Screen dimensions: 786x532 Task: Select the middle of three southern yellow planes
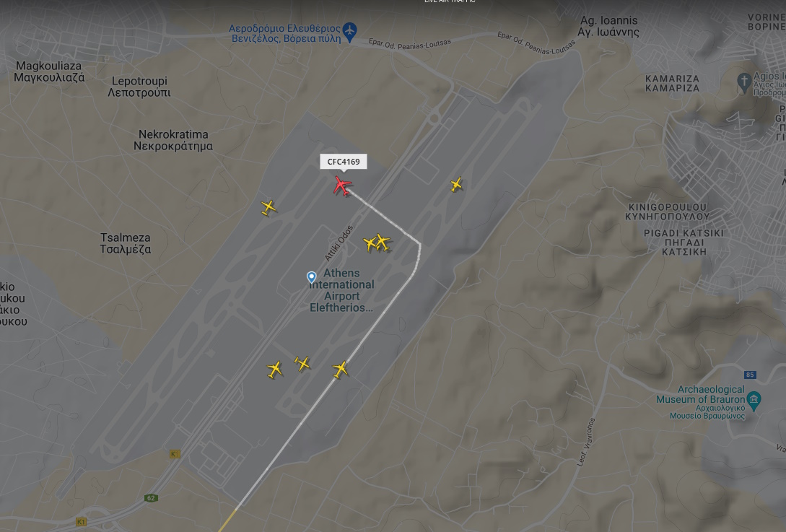click(302, 363)
